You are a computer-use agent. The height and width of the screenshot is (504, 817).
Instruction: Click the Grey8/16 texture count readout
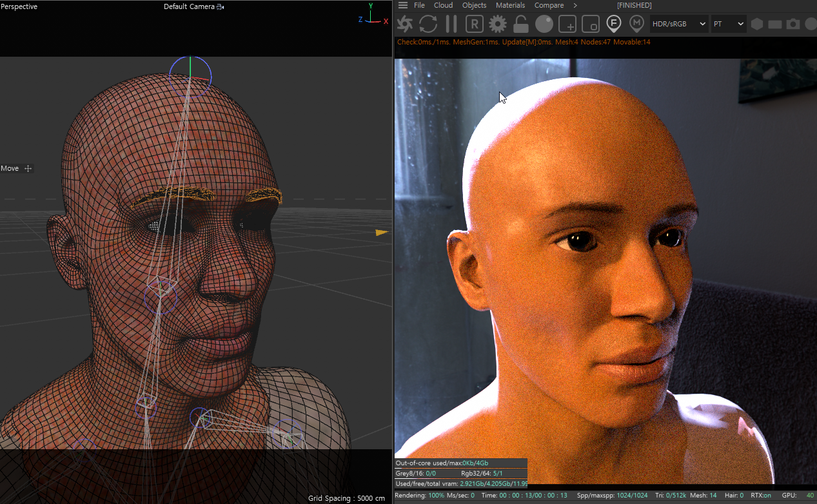click(415, 473)
